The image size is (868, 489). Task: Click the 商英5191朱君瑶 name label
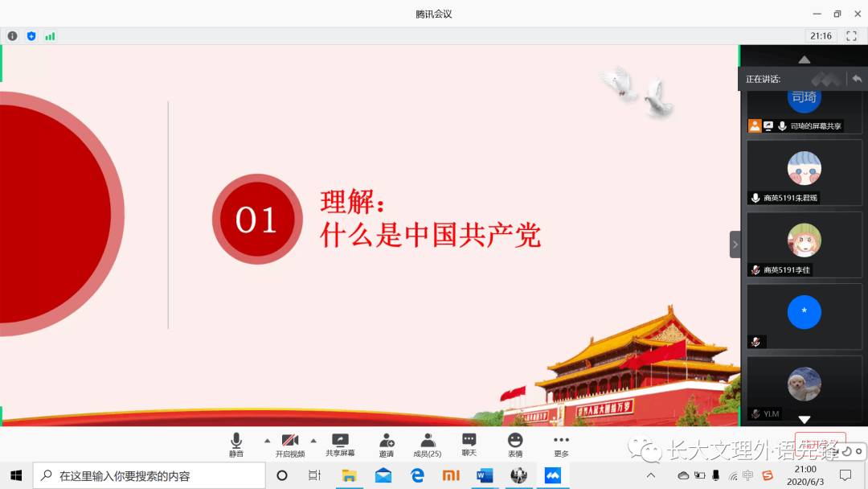(x=791, y=198)
